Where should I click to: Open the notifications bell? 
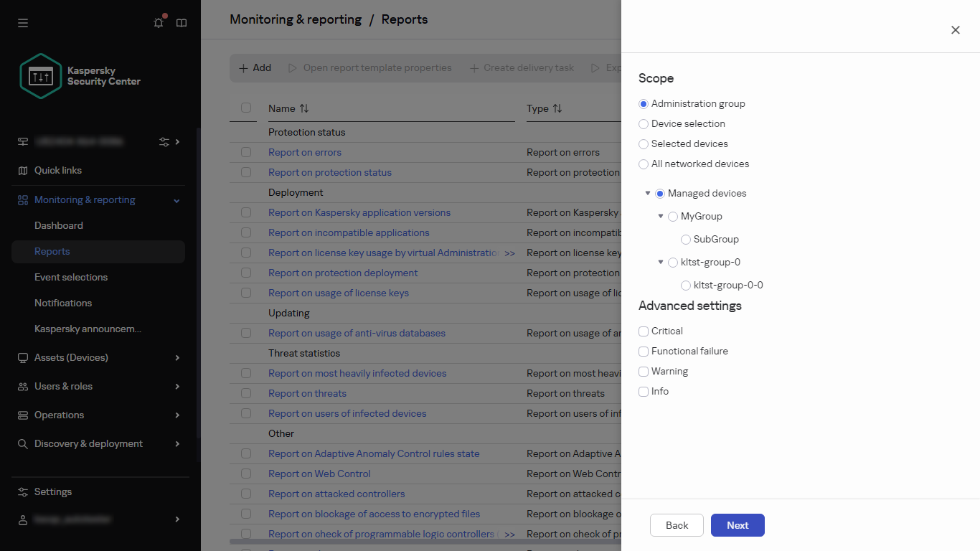[158, 22]
